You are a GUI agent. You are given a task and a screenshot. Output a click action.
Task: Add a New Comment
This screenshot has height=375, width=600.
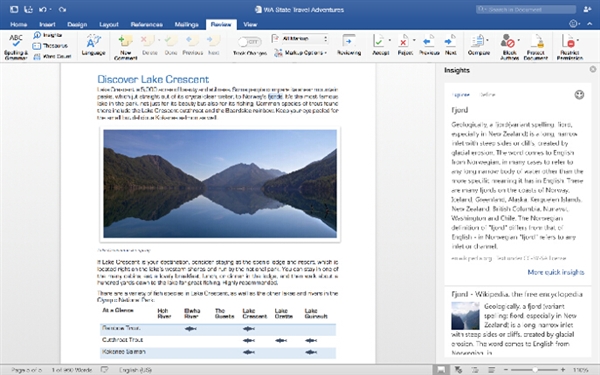126,47
